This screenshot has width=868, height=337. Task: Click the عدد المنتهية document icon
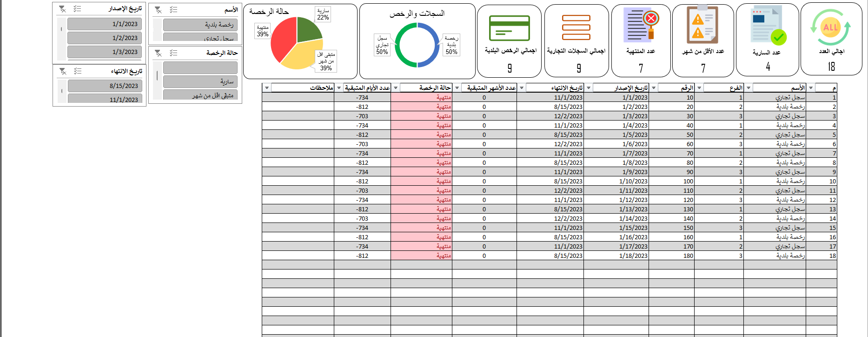coord(640,25)
